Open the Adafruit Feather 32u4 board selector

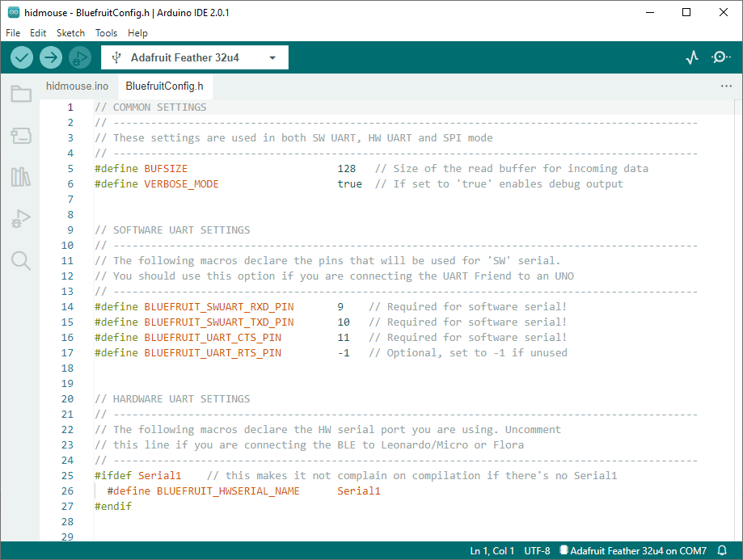tap(195, 58)
